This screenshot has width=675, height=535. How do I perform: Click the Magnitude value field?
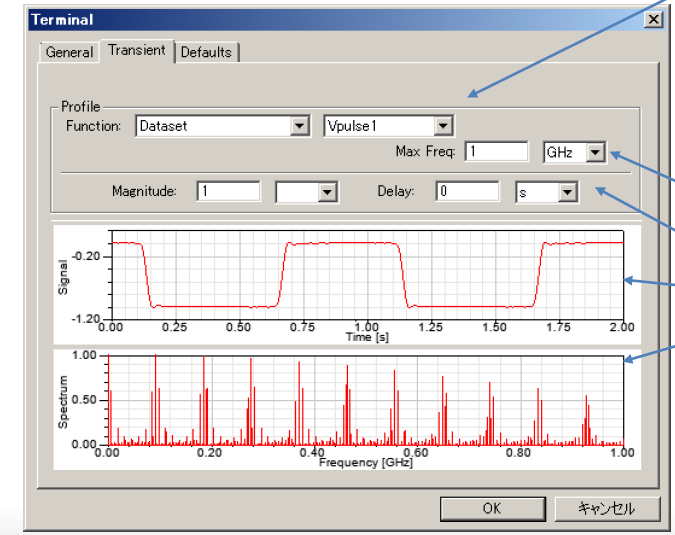[x=228, y=191]
